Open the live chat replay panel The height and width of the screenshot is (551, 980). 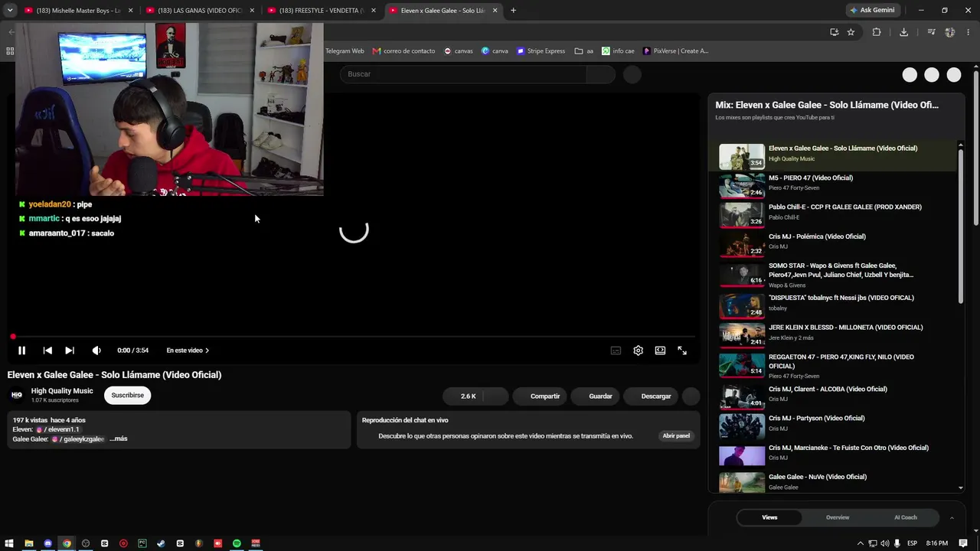[x=676, y=436]
